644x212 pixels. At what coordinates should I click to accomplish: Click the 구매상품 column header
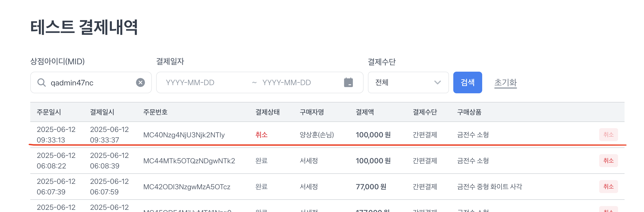click(469, 112)
